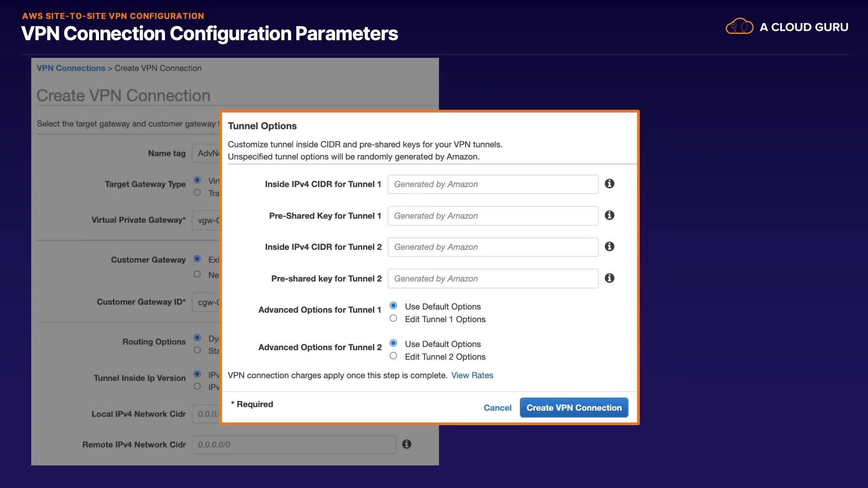Click info icon for Pre-Shared Key Tunnel 1
Image resolution: width=868 pixels, height=488 pixels.
[x=609, y=216]
